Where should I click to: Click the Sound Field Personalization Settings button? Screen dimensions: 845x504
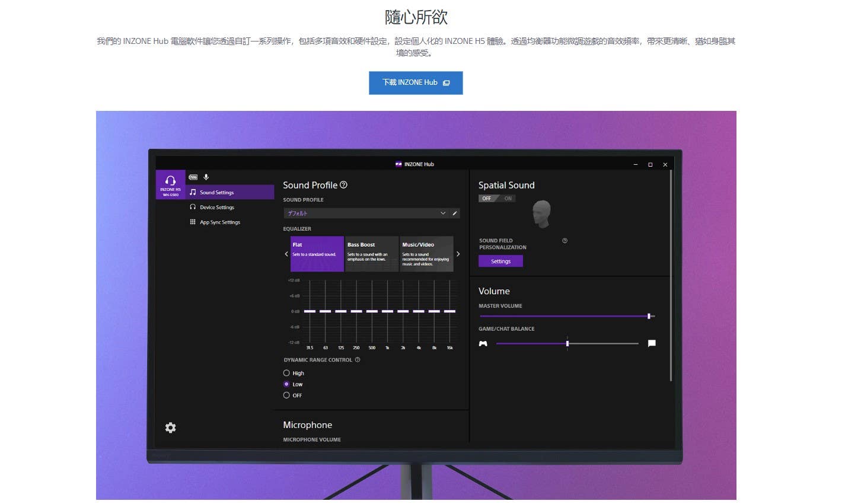pos(500,261)
